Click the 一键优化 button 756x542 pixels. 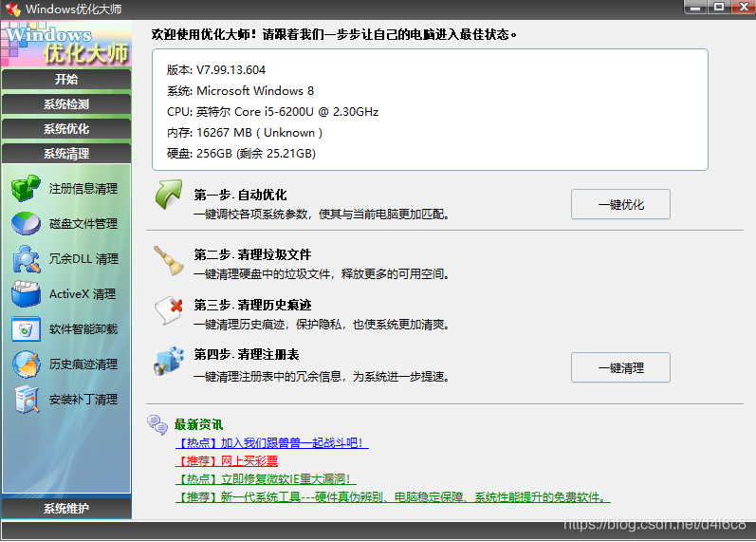point(620,205)
